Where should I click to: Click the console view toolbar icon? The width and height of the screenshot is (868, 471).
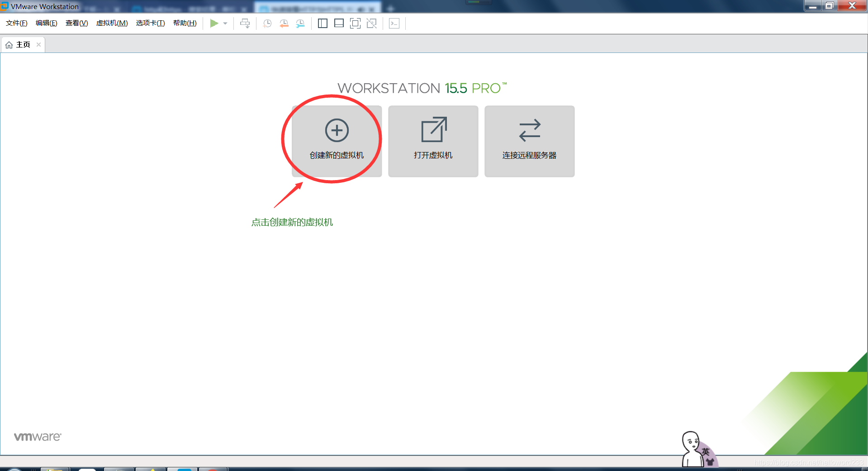[394, 24]
